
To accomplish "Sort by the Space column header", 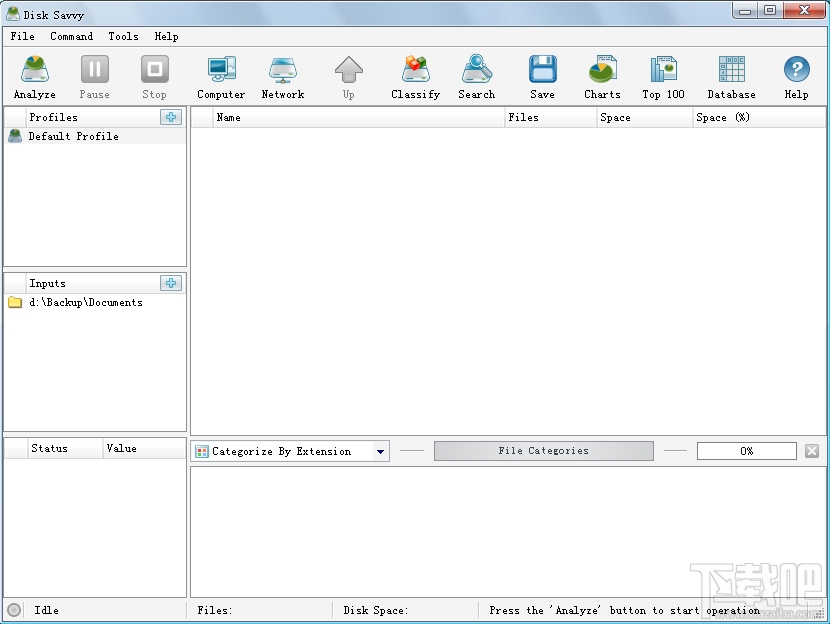I will click(x=644, y=117).
